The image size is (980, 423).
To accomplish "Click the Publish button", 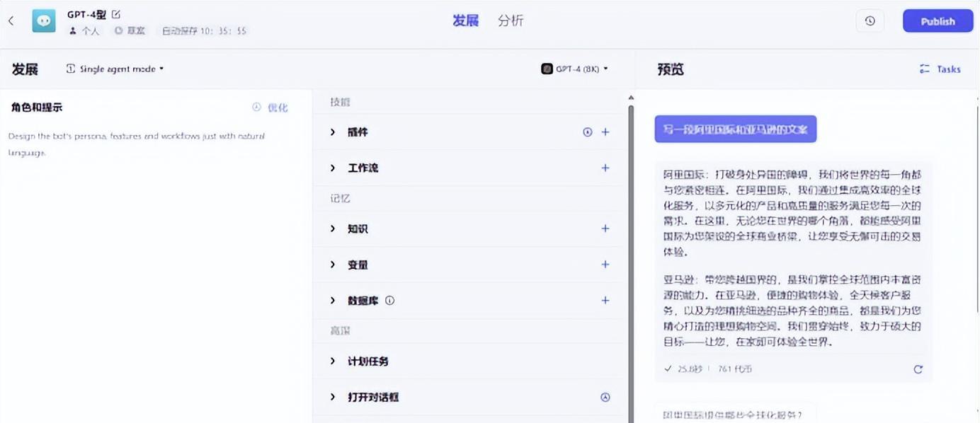I will pyautogui.click(x=938, y=21).
